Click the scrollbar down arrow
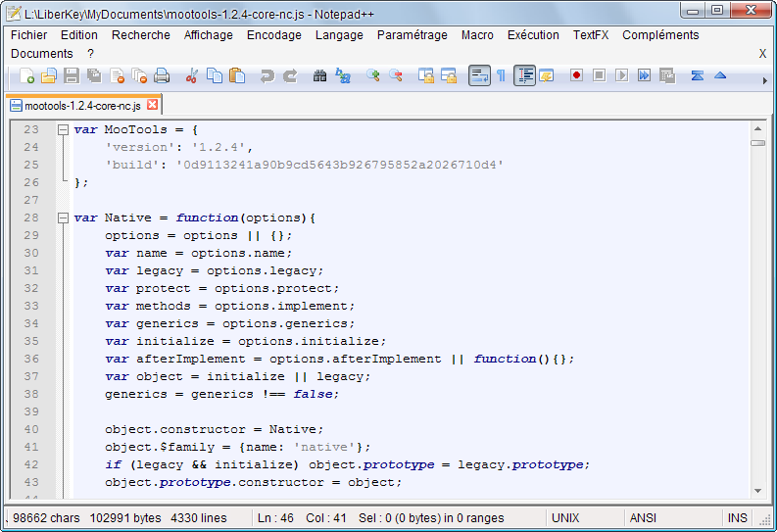This screenshot has width=777, height=532. click(757, 491)
